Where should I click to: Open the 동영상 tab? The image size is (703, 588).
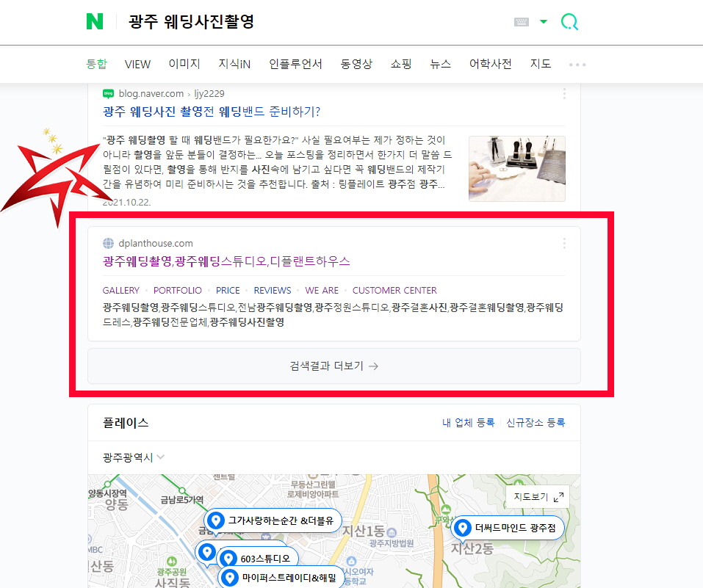[x=356, y=64]
